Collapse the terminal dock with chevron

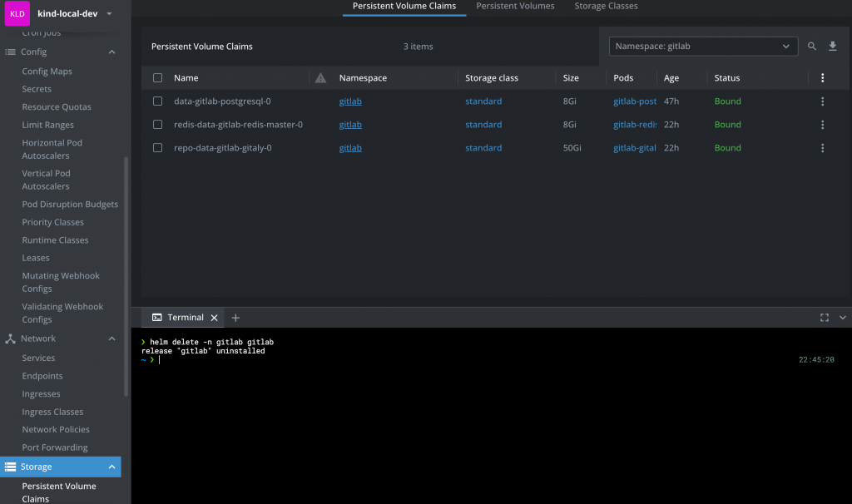(x=843, y=318)
